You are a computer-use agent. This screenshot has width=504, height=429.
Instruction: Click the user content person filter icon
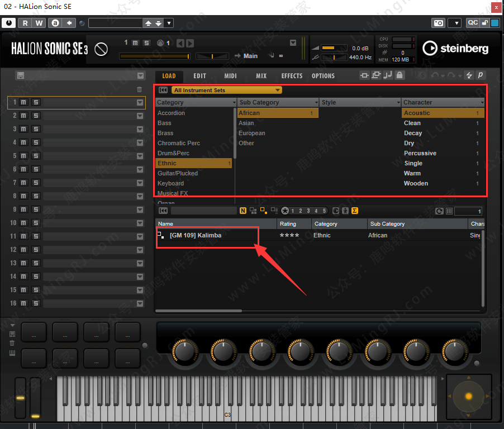click(x=345, y=211)
